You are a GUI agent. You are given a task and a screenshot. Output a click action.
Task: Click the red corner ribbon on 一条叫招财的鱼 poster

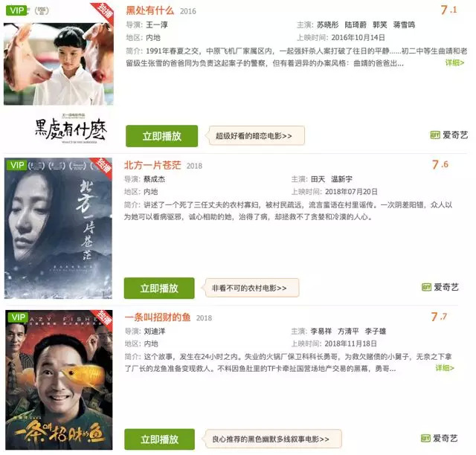coord(103,319)
